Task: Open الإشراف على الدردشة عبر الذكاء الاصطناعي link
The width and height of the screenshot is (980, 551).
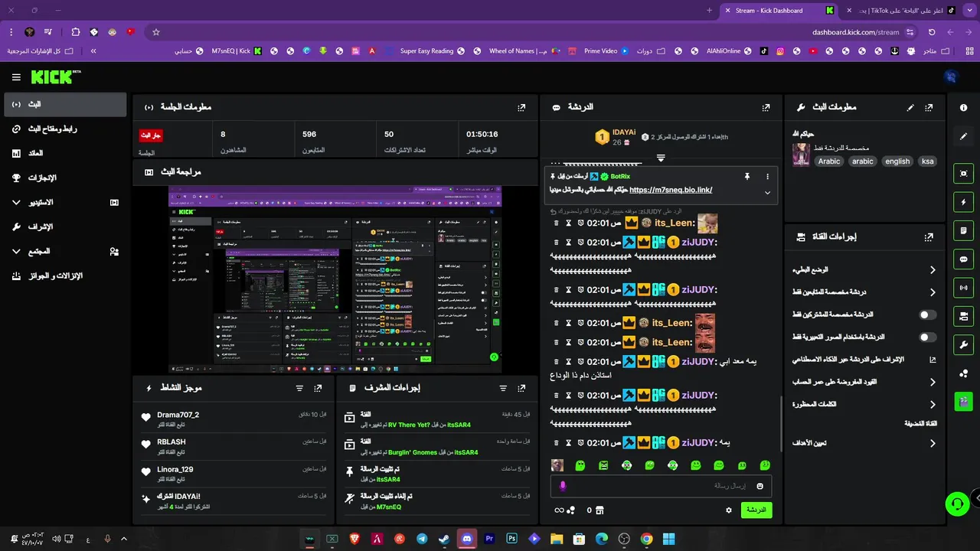Action: 864,359
